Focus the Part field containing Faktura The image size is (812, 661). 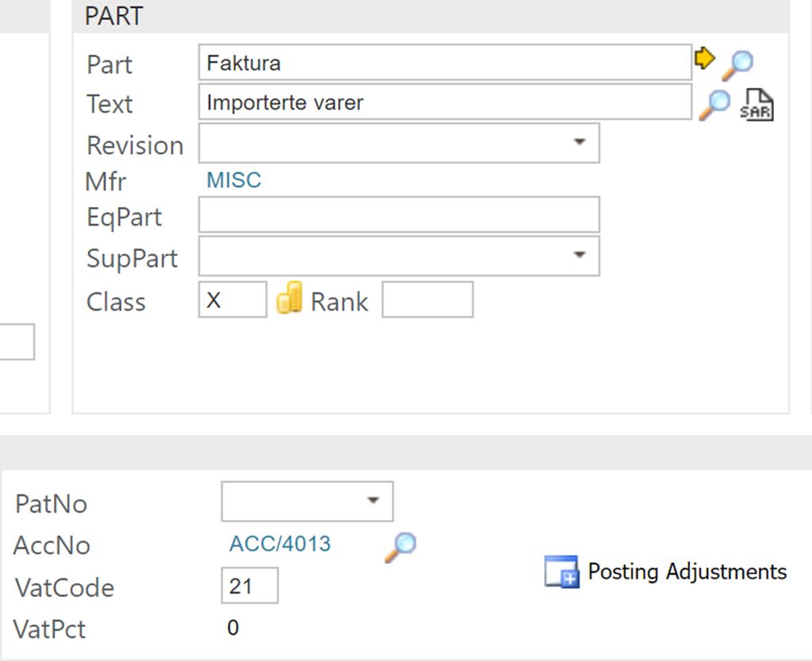click(x=444, y=63)
